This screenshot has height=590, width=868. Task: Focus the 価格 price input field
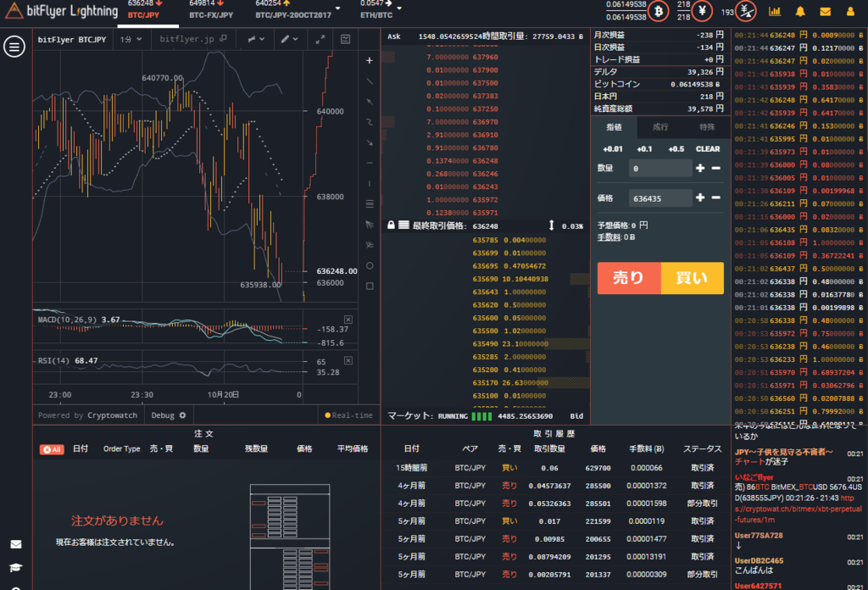tap(660, 198)
